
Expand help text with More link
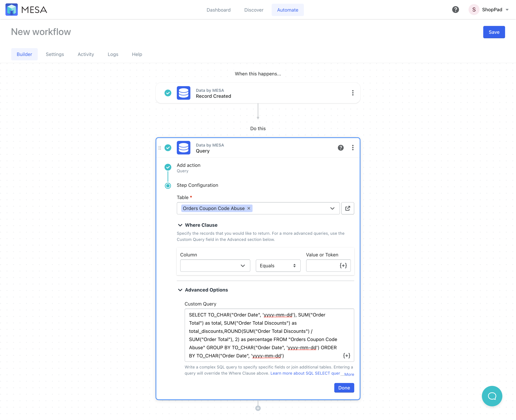[x=349, y=374]
